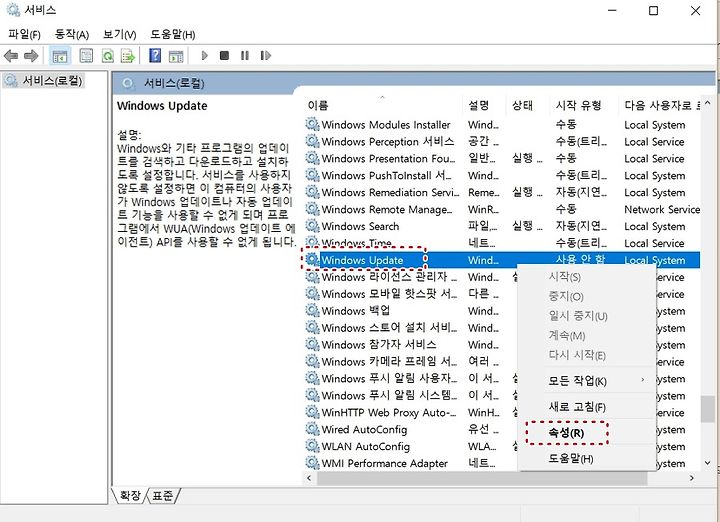Click the Properties sheet toolbar icon
Viewport: 720px width, 522px height.
pyautogui.click(x=86, y=56)
